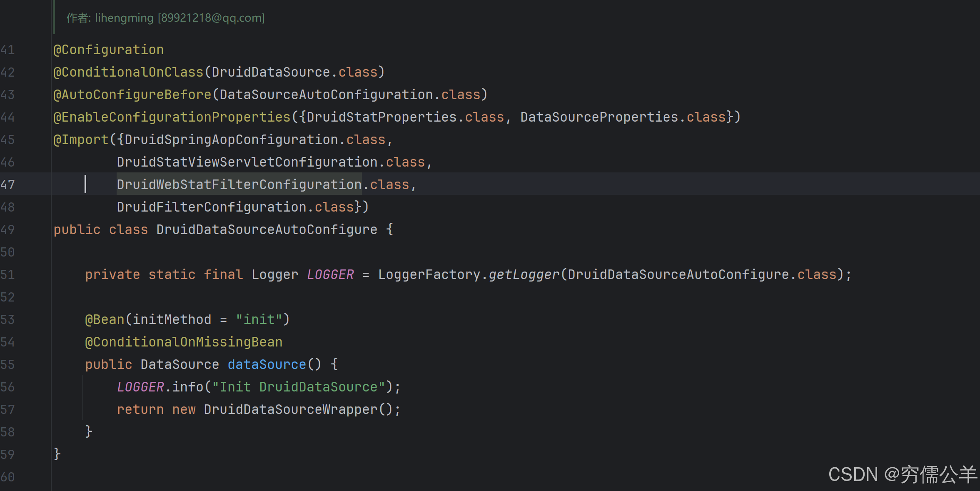This screenshot has height=491, width=980.
Task: Click the author email comment line
Action: (x=166, y=18)
